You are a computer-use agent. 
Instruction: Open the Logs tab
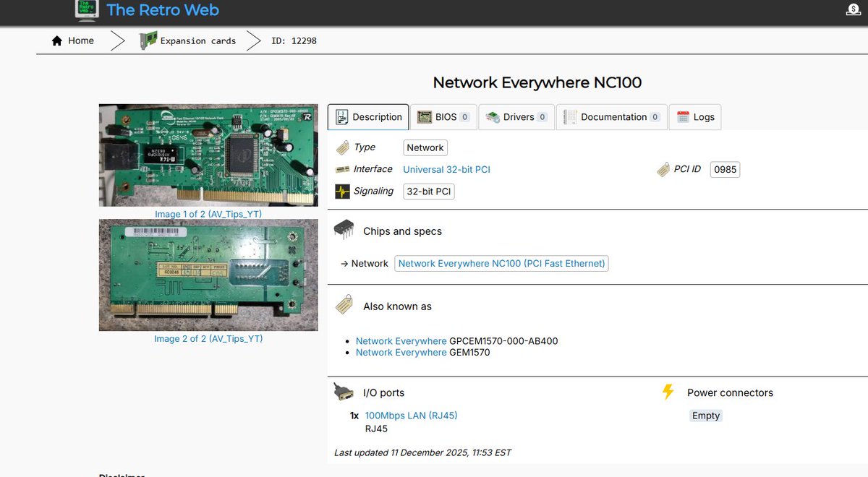(x=694, y=117)
